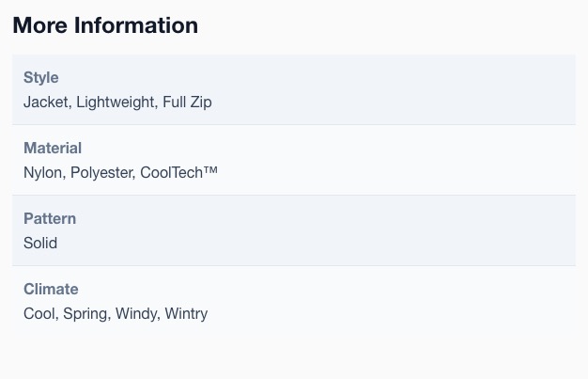Click the word Lightweight in Style row
588x379 pixels.
116,103
